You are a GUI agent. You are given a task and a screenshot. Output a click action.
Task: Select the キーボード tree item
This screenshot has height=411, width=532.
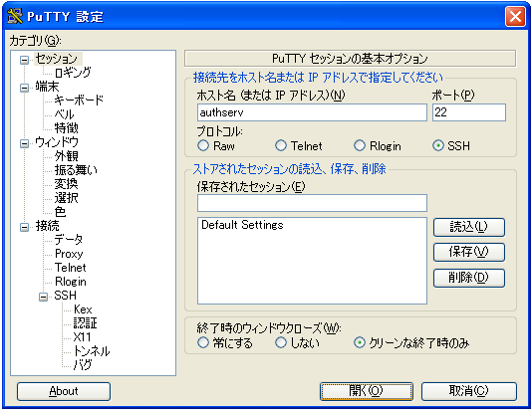click(79, 100)
